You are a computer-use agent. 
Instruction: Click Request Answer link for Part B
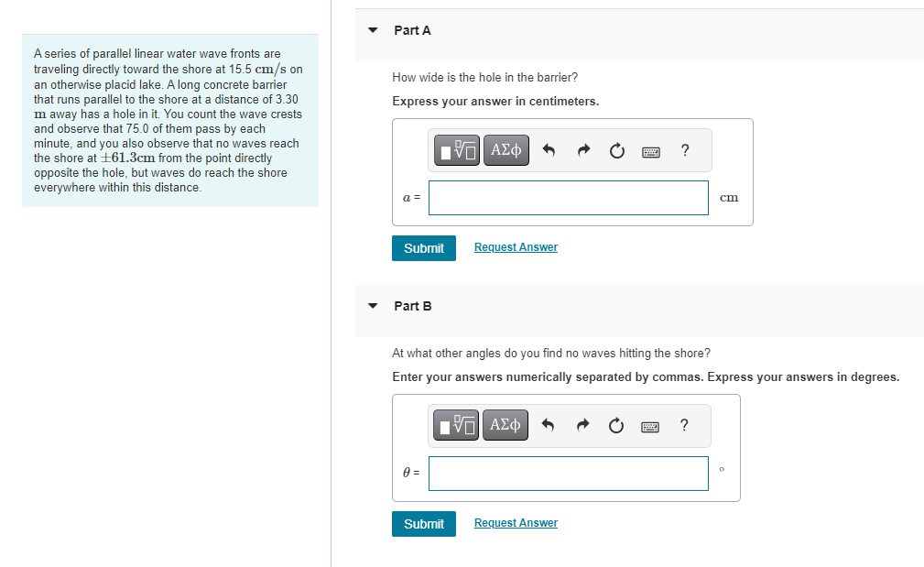pyautogui.click(x=516, y=523)
